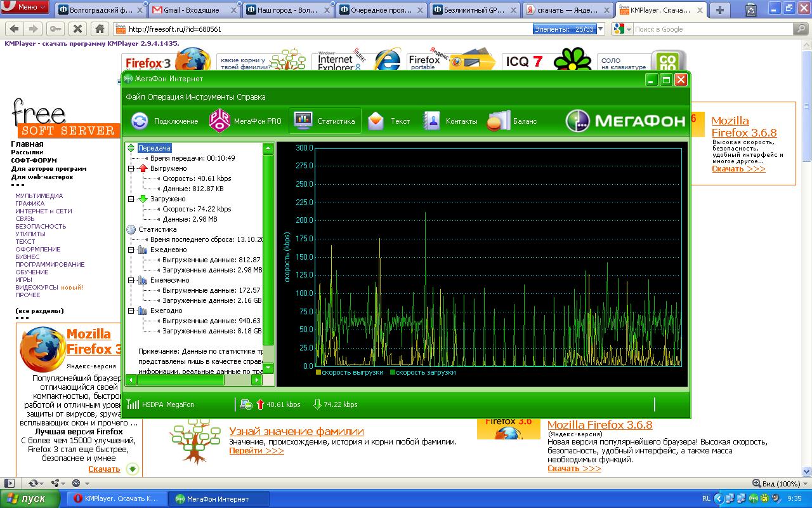The width and height of the screenshot is (812, 508).
Task: Switch to the Gmail - Входящие tab
Action: (193, 10)
